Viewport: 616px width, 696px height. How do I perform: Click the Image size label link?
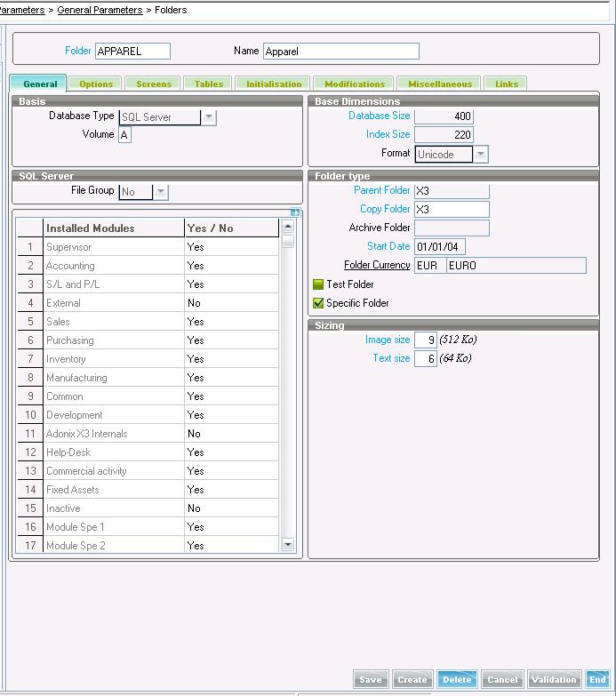[388, 340]
